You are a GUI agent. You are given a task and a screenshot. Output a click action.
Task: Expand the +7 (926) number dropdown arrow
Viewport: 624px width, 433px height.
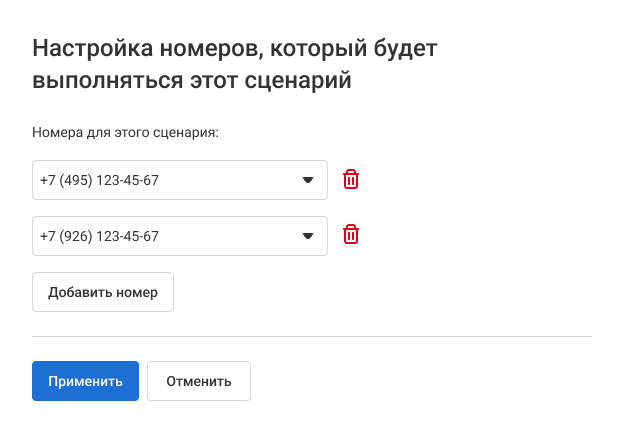[x=308, y=237]
